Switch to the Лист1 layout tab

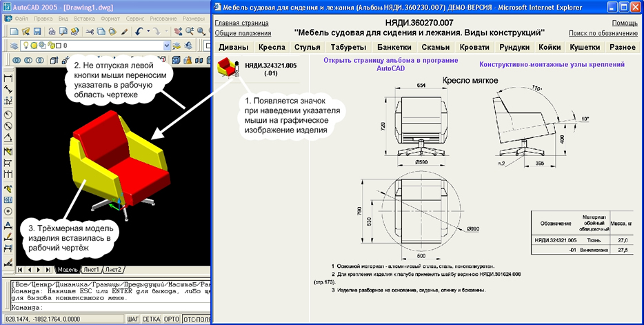pos(91,270)
